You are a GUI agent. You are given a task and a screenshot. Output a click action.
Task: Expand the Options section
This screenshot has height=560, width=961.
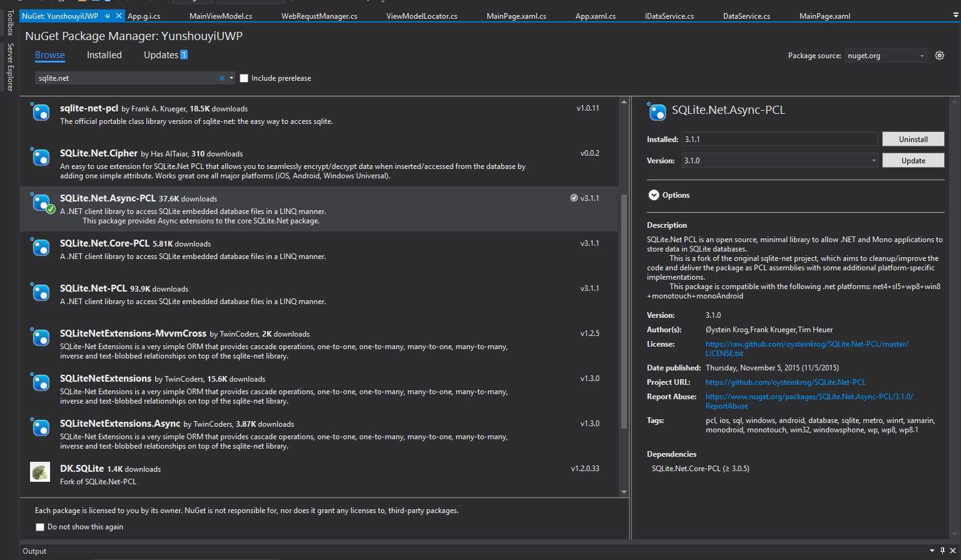[x=654, y=195]
